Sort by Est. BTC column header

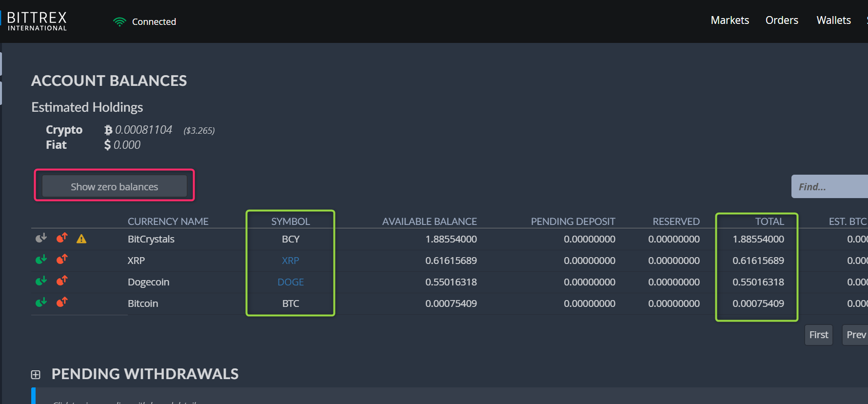(848, 222)
